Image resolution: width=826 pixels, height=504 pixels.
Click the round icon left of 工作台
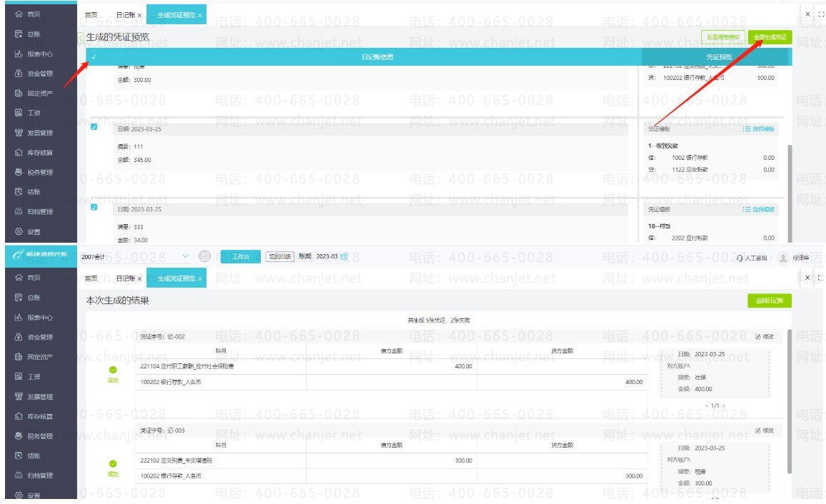point(204,256)
